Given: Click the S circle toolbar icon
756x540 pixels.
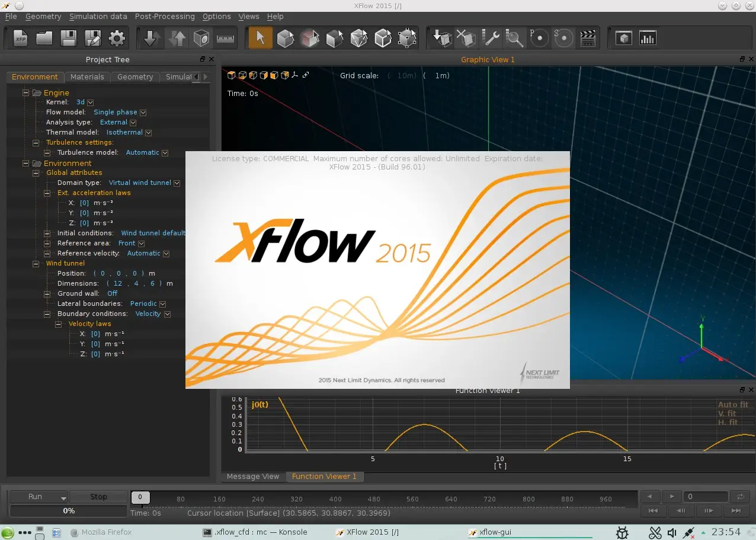Looking at the screenshot, I should pyautogui.click(x=563, y=39).
